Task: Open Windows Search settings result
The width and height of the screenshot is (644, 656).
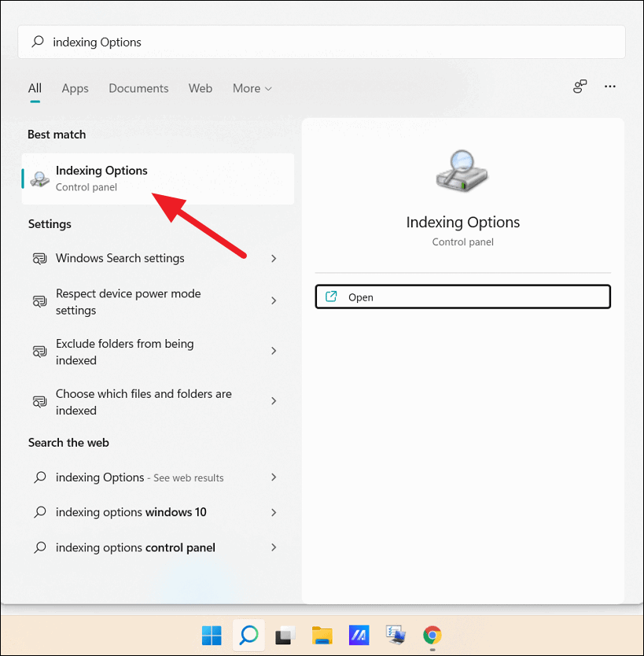Action: 158,259
